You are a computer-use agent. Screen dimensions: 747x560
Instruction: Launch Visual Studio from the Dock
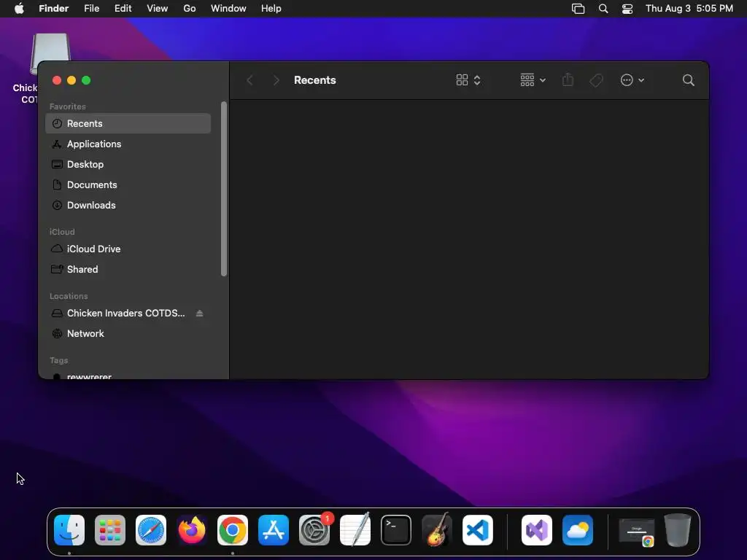tap(537, 530)
